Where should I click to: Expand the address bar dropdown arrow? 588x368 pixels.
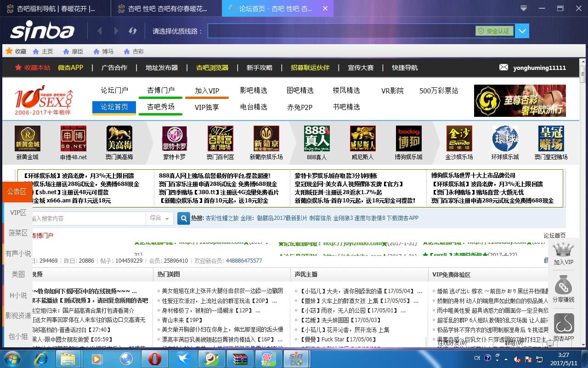522,31
